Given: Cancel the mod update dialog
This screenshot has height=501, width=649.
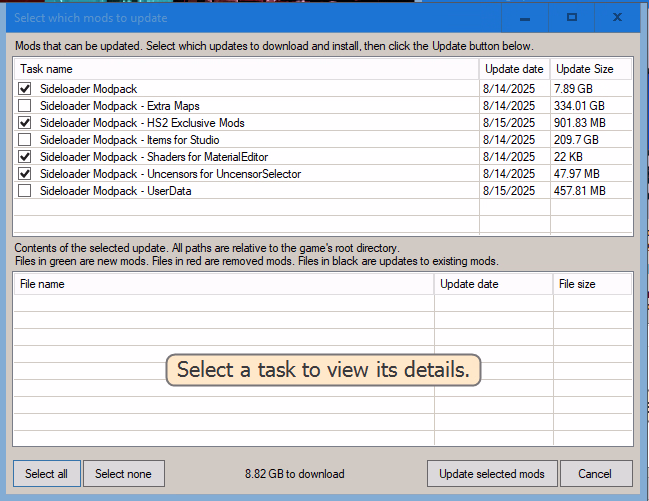Looking at the screenshot, I should (x=595, y=473).
